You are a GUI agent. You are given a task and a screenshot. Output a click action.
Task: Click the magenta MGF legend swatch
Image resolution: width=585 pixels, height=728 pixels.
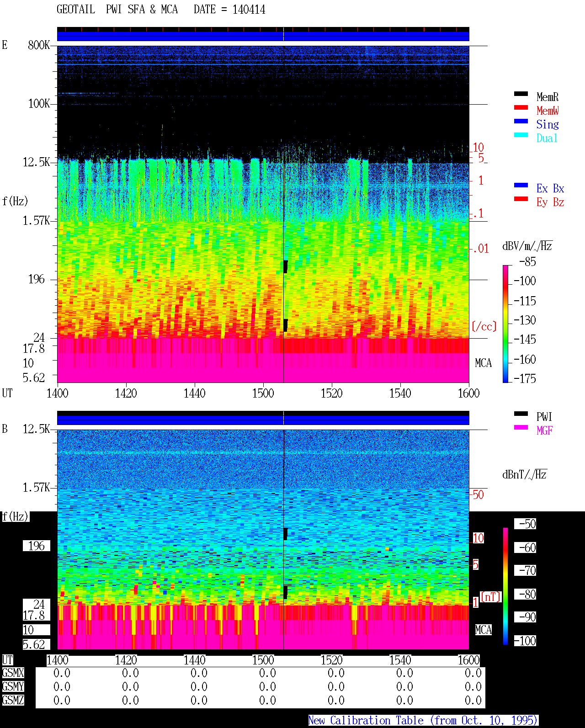point(521,427)
